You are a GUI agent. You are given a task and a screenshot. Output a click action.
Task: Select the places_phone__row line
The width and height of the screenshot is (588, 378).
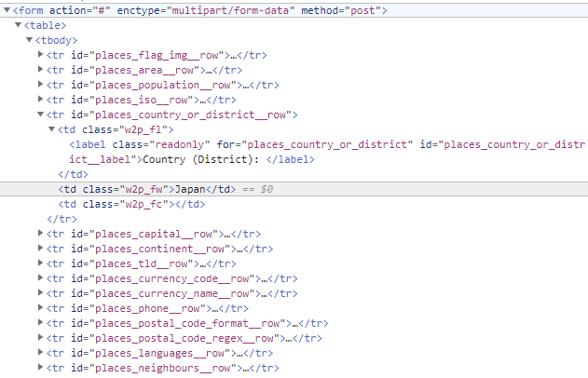click(147, 308)
